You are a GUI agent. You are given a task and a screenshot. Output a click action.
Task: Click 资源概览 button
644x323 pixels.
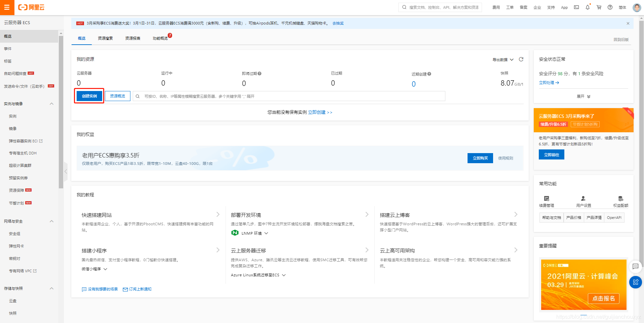(118, 96)
